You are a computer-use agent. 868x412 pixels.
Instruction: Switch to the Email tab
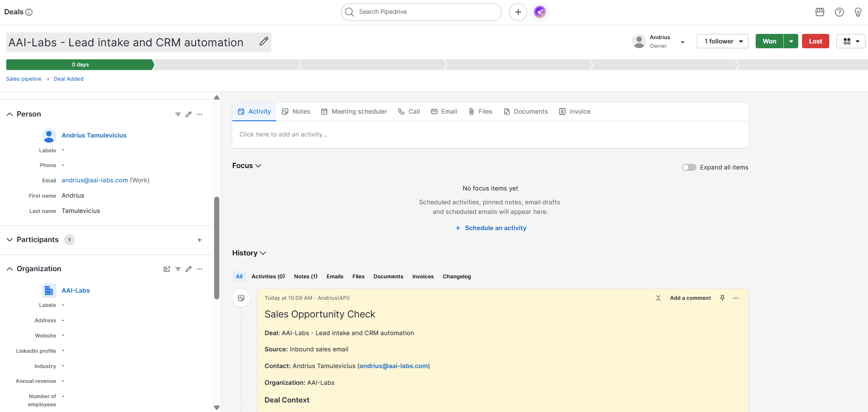(x=444, y=112)
